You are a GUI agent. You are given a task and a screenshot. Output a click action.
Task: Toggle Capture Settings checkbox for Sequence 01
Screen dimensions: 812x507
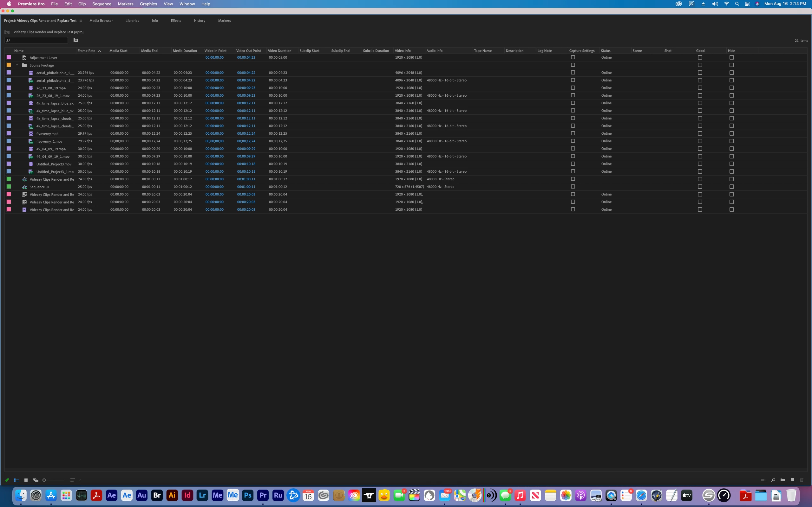click(573, 187)
